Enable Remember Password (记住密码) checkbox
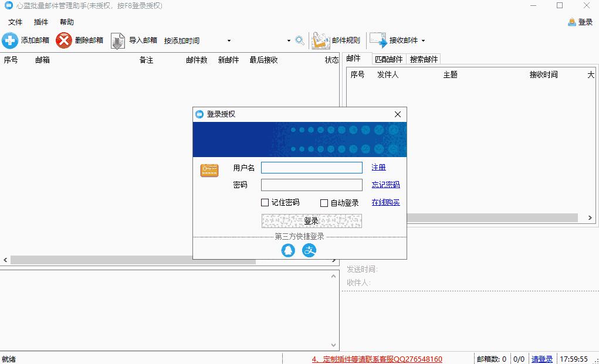Image resolution: width=599 pixels, height=364 pixels. pyautogui.click(x=265, y=203)
